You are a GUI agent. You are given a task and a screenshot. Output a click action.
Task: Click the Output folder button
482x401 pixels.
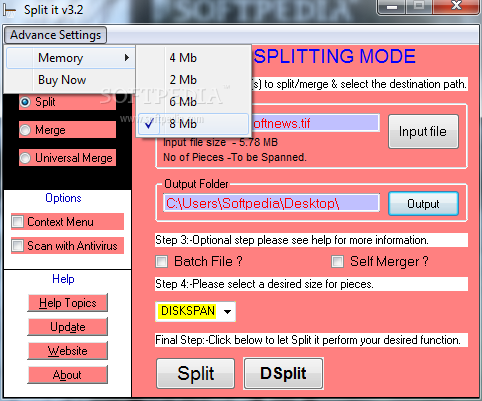coord(423,204)
